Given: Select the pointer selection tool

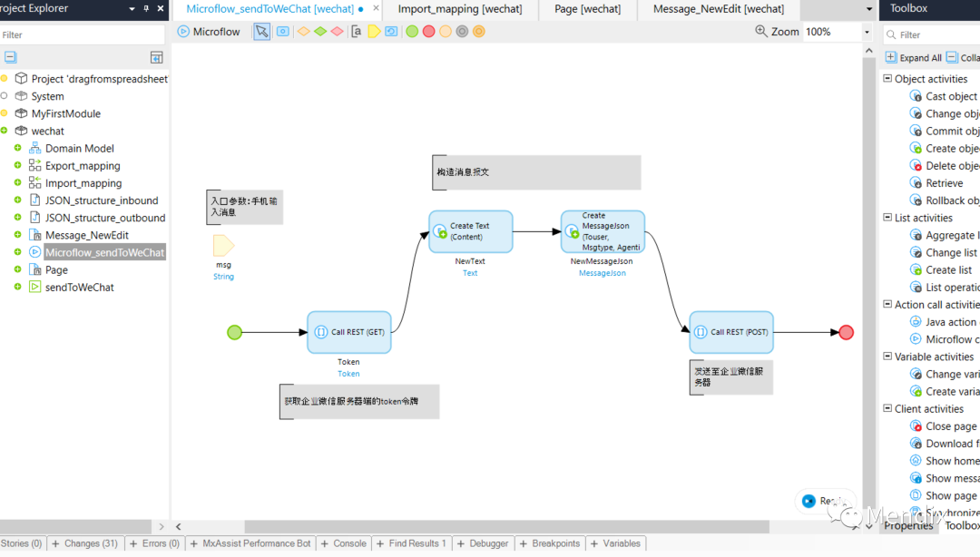Looking at the screenshot, I should [x=262, y=31].
